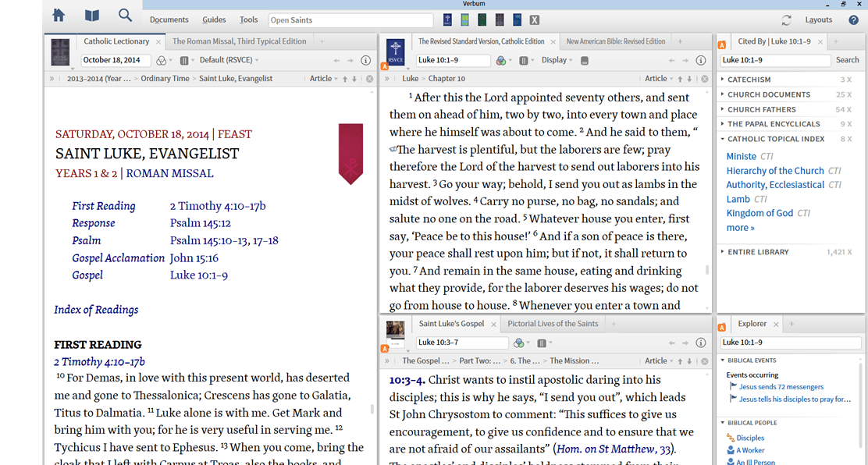Click Explorer reference field Luke 10:1–9

point(789,343)
